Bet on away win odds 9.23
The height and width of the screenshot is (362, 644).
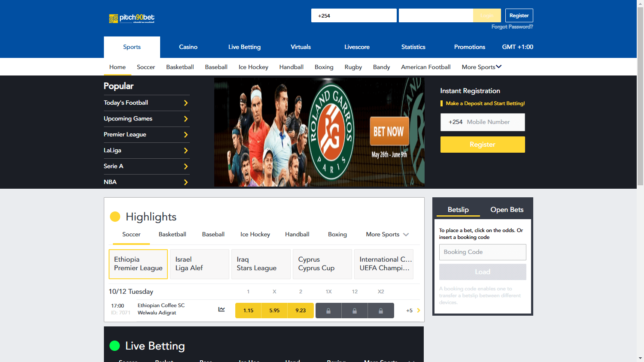301,311
